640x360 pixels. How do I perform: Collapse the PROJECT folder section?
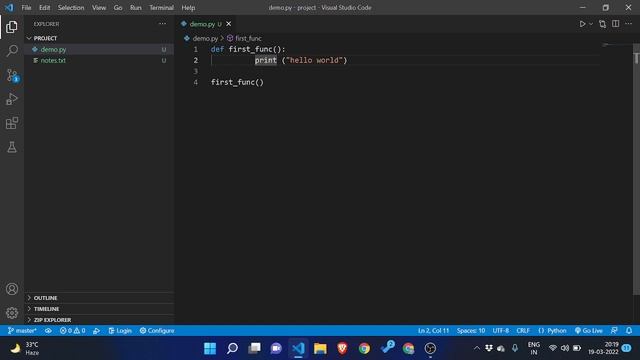pos(99,38)
